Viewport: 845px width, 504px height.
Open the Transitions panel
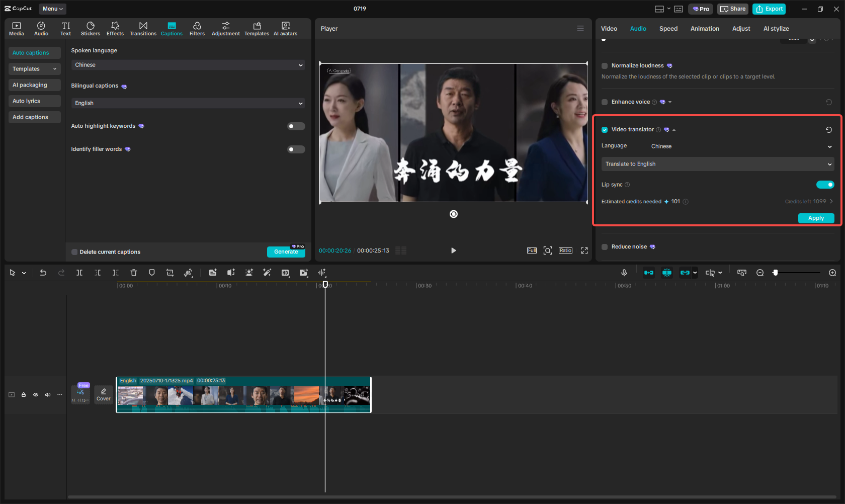[x=143, y=28]
